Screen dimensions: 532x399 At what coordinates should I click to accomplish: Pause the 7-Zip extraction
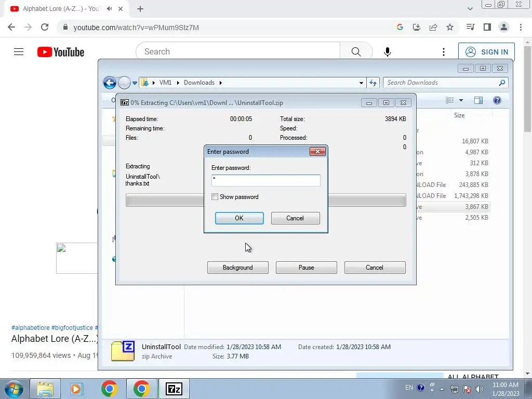[x=306, y=268]
